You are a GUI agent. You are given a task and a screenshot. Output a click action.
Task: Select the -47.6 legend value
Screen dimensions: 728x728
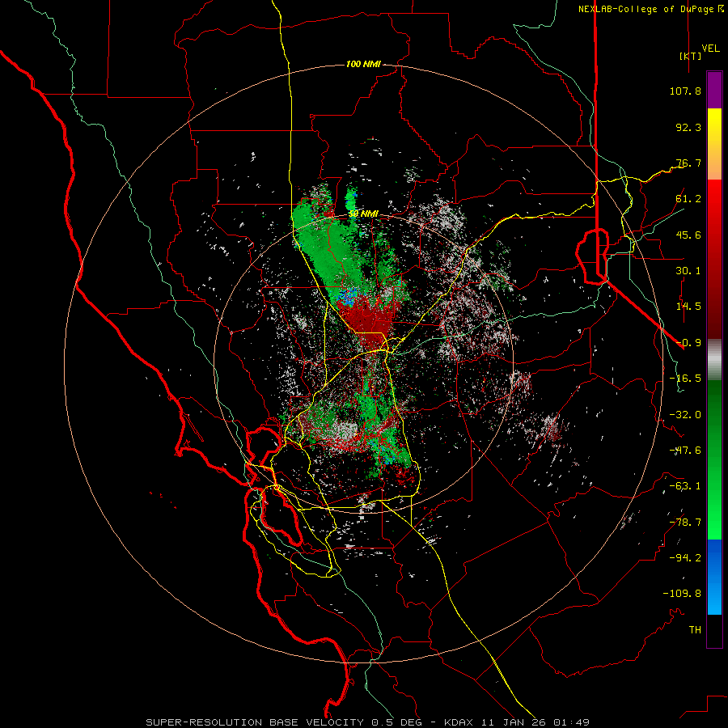tap(685, 451)
